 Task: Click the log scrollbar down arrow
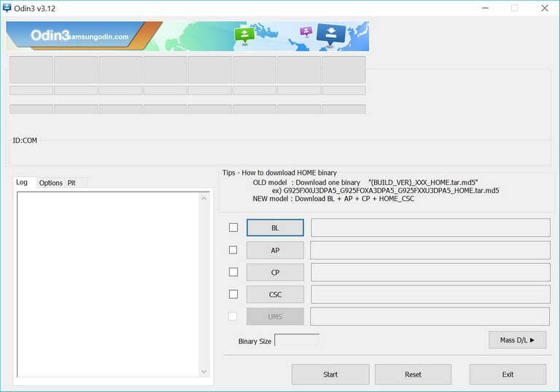point(204,372)
